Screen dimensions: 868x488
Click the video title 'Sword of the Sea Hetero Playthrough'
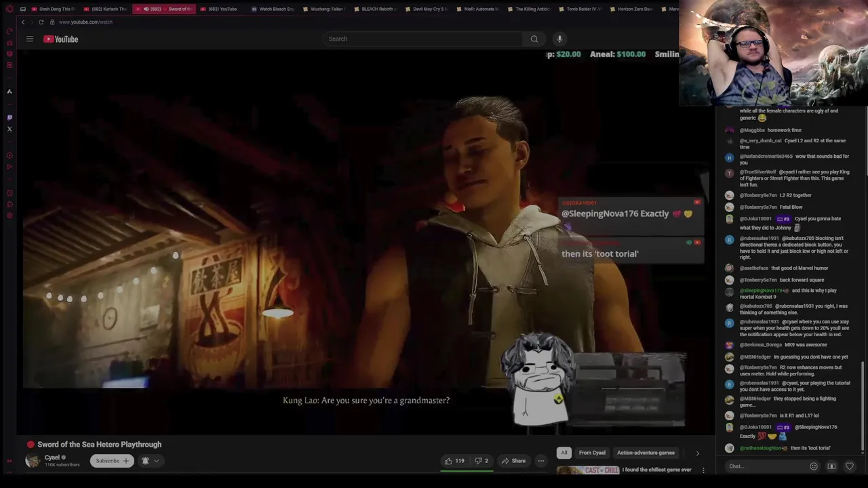click(x=100, y=445)
